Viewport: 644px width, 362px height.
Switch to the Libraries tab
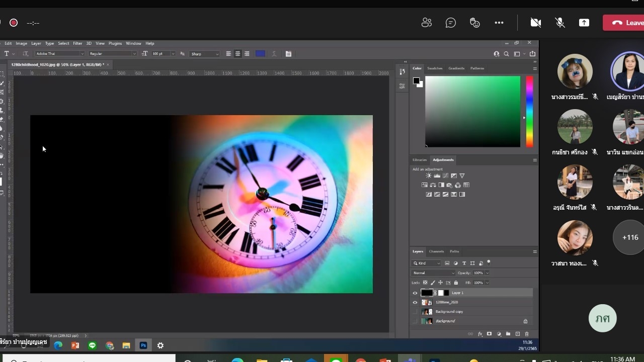[420, 160]
